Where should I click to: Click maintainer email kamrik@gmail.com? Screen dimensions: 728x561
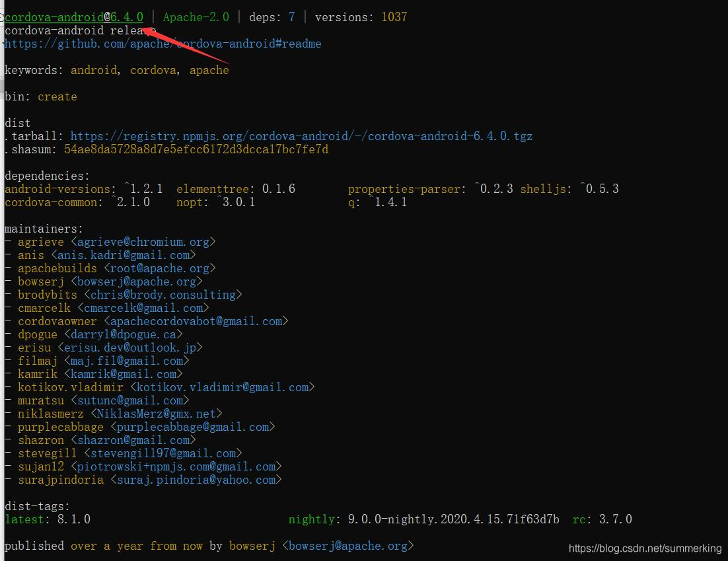click(124, 374)
